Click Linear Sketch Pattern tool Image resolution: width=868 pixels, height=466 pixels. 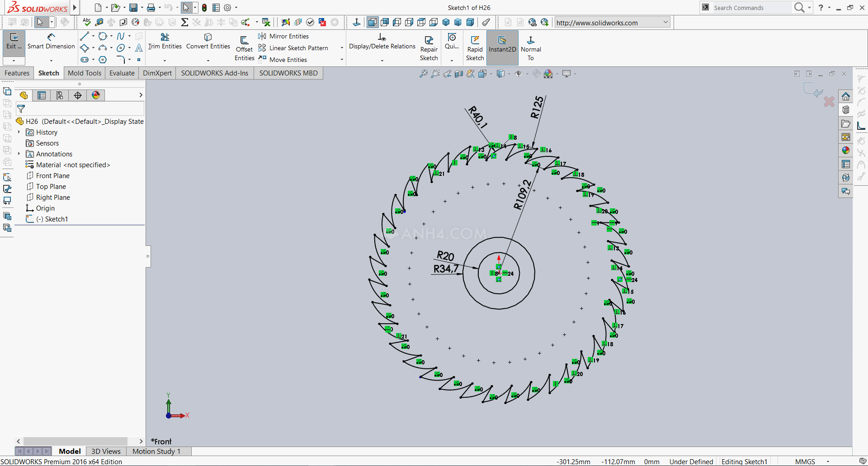click(x=293, y=48)
